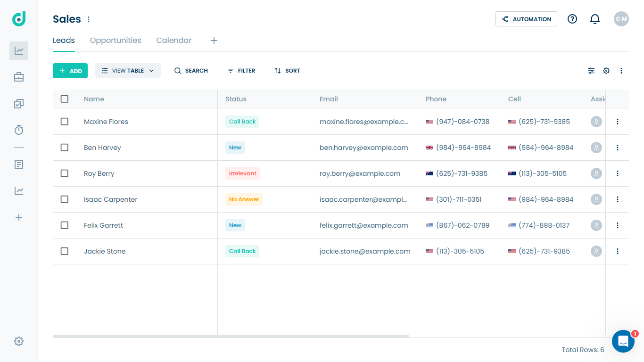Open the chat support bubble
The image size is (644, 362).
[x=623, y=341]
